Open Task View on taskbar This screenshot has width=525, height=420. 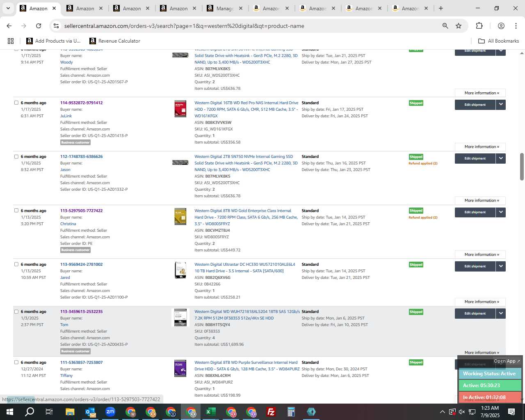pyautogui.click(x=49, y=412)
